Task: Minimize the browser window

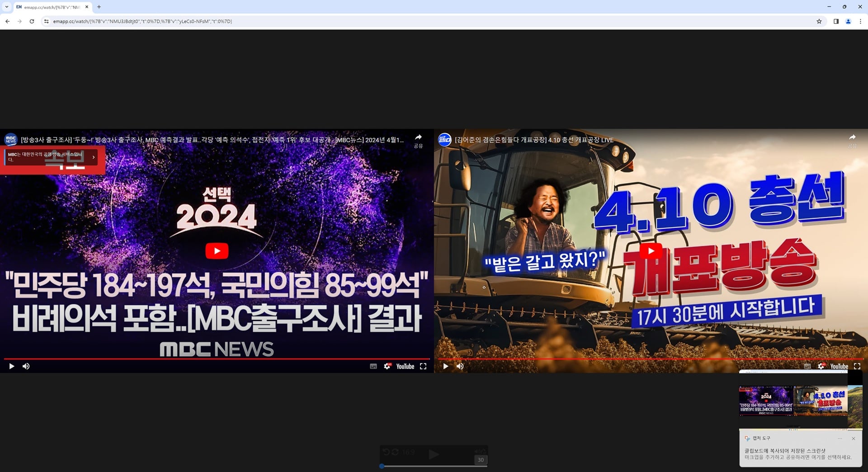Action: click(x=829, y=7)
